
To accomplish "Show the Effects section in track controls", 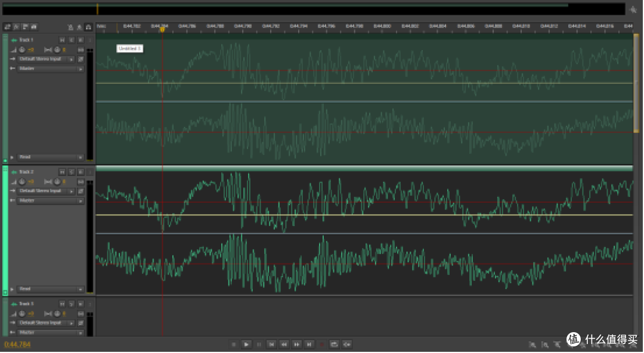I will click(16, 27).
